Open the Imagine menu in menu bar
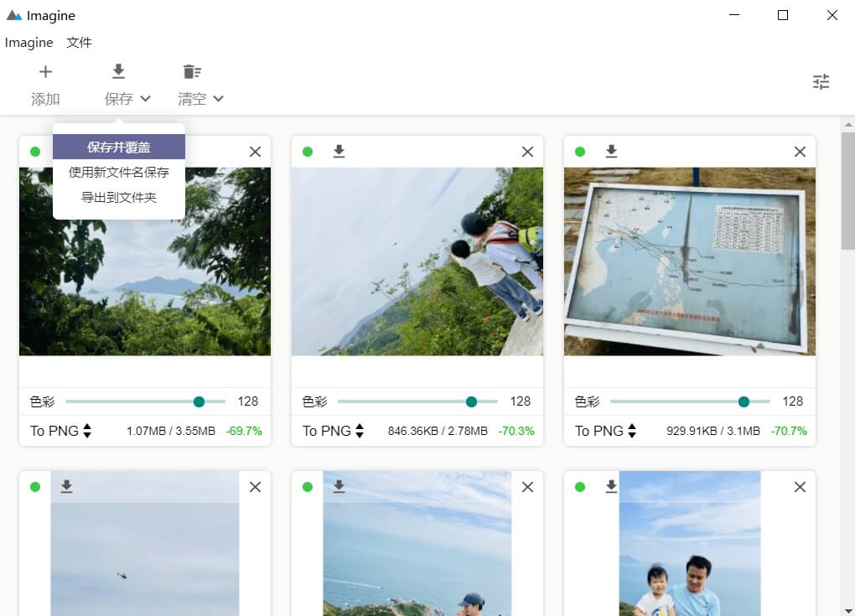Image resolution: width=855 pixels, height=616 pixels. coord(28,43)
